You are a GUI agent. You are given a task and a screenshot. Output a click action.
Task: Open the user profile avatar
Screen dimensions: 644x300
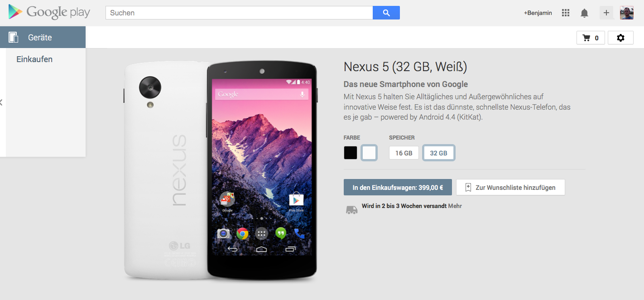click(x=627, y=13)
